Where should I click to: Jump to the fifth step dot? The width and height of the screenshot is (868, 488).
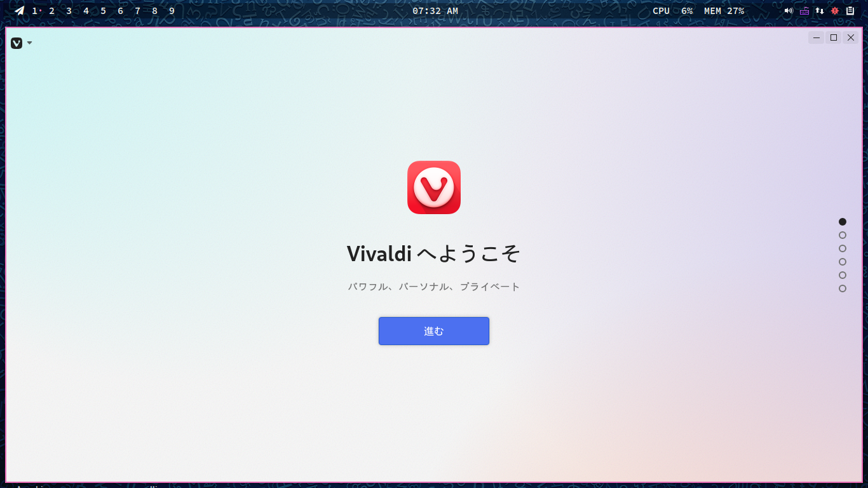click(843, 275)
